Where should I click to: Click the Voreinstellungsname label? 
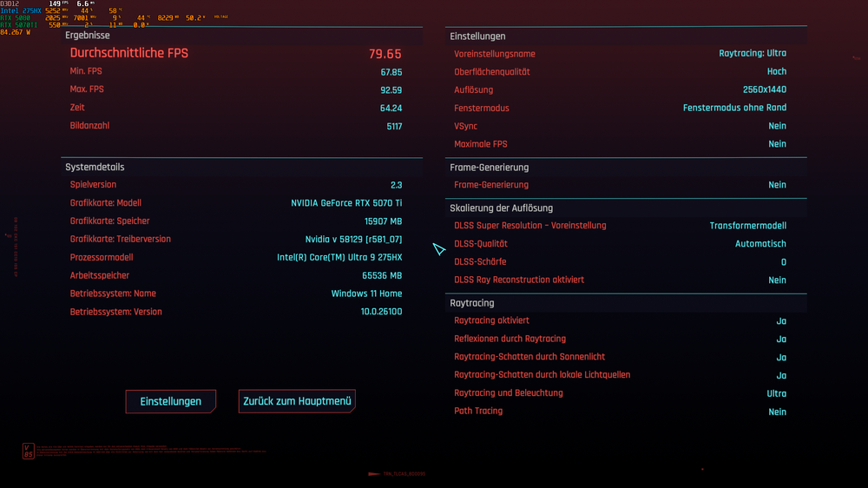click(495, 55)
